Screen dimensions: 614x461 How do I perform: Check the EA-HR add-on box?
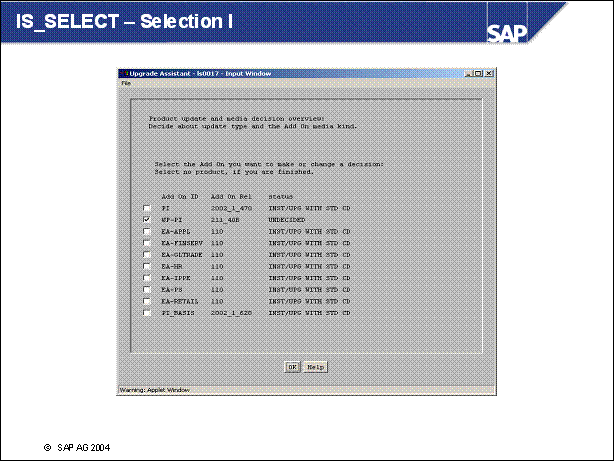(x=147, y=266)
